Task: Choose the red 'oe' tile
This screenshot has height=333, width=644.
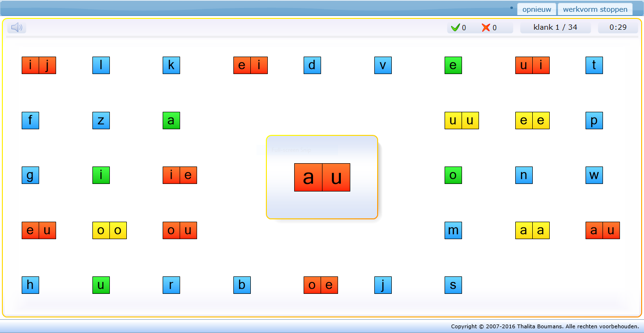Action: coord(321,285)
